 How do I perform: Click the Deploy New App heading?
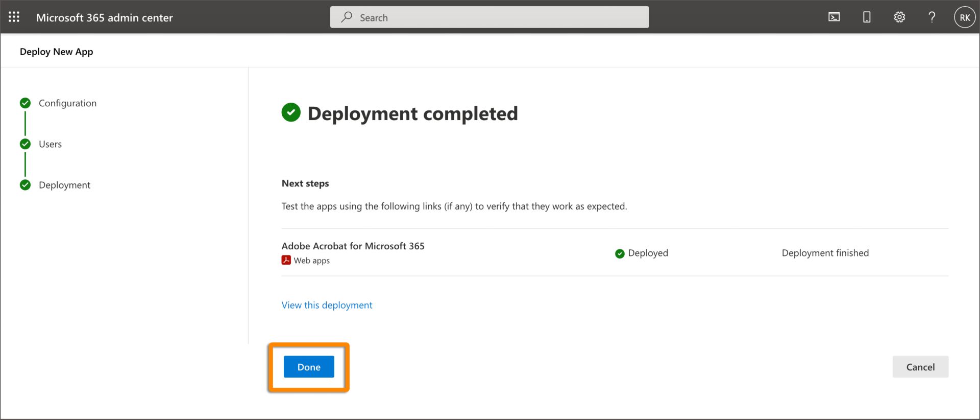(56, 52)
